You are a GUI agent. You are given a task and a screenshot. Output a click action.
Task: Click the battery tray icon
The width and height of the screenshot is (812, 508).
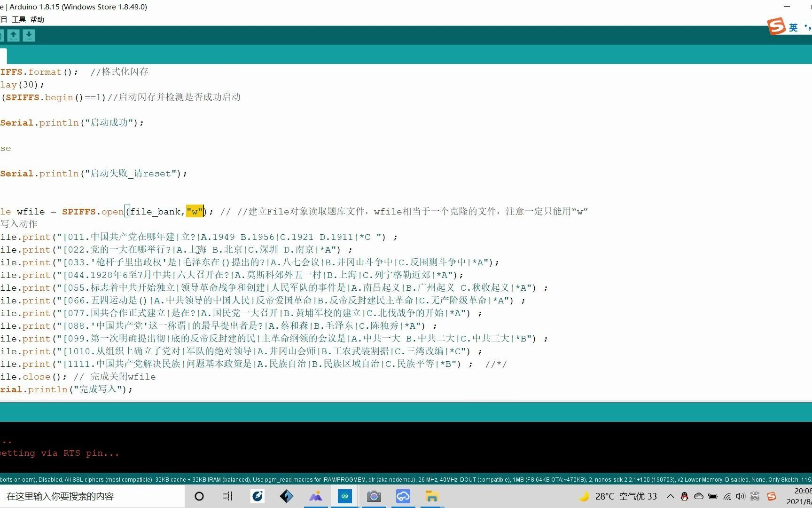click(713, 496)
